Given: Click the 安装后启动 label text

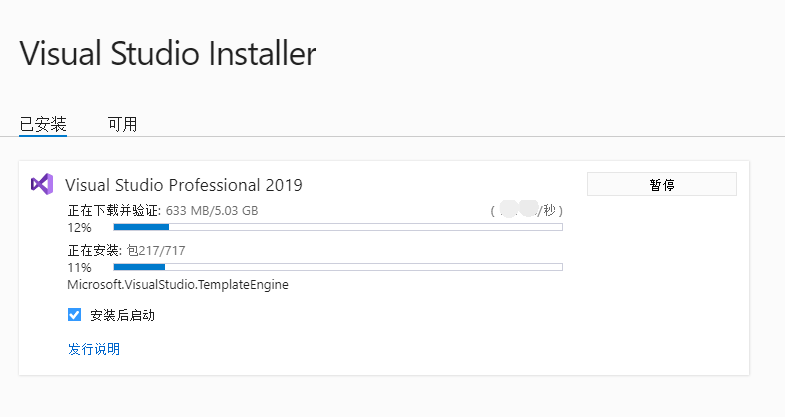Looking at the screenshot, I should 122,315.
